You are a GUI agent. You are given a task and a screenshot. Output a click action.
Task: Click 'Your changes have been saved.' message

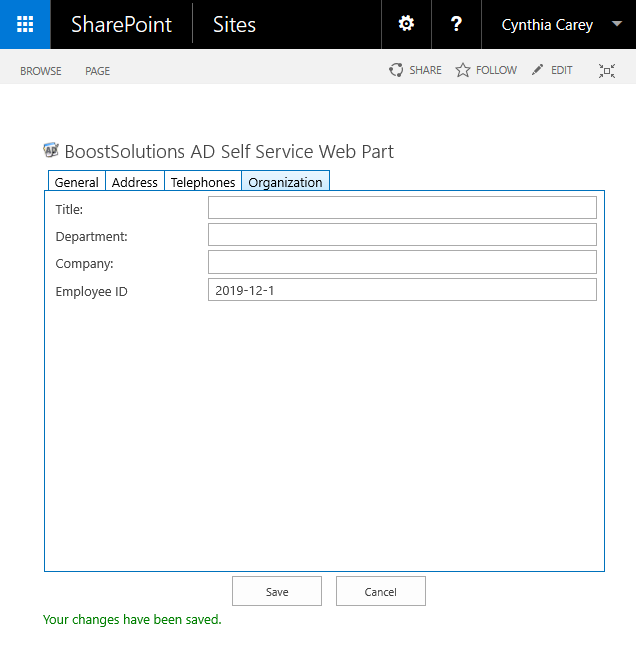[132, 619]
